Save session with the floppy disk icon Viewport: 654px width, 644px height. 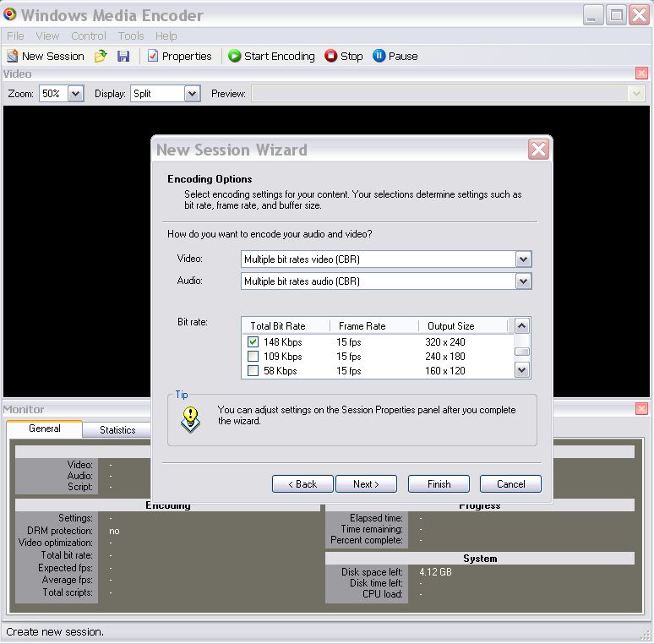click(123, 56)
